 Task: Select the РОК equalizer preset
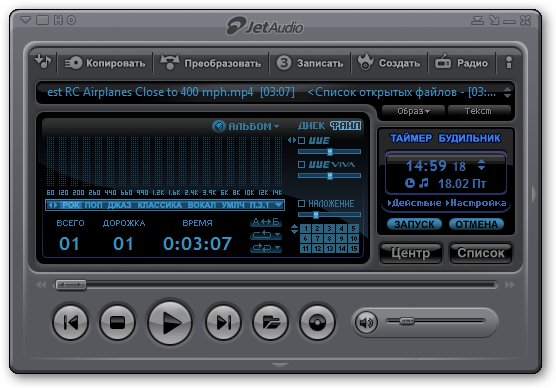tap(71, 205)
